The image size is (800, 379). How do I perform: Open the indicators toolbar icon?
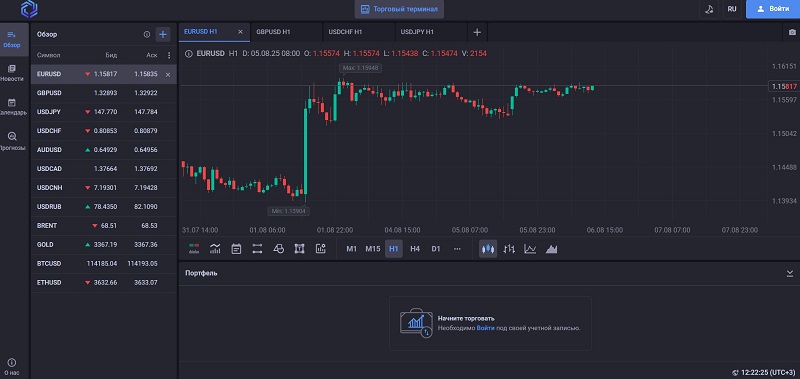point(215,249)
